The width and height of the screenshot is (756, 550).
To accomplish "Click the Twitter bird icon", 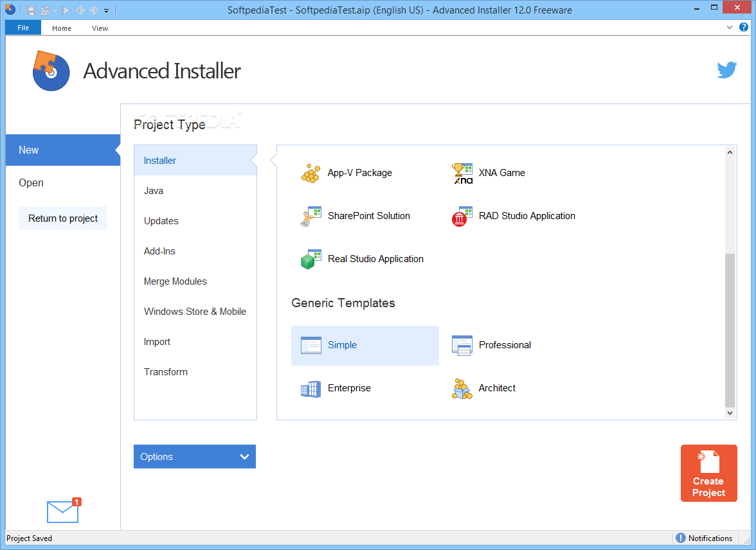I will tap(726, 70).
